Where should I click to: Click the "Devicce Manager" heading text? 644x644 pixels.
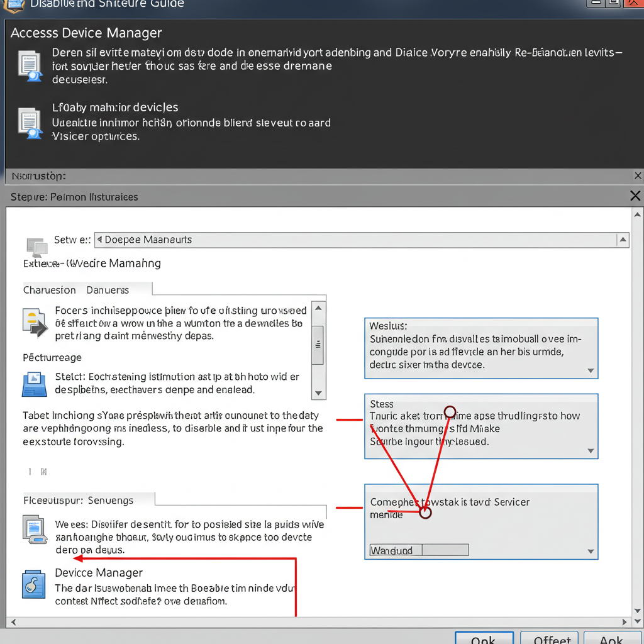99,572
